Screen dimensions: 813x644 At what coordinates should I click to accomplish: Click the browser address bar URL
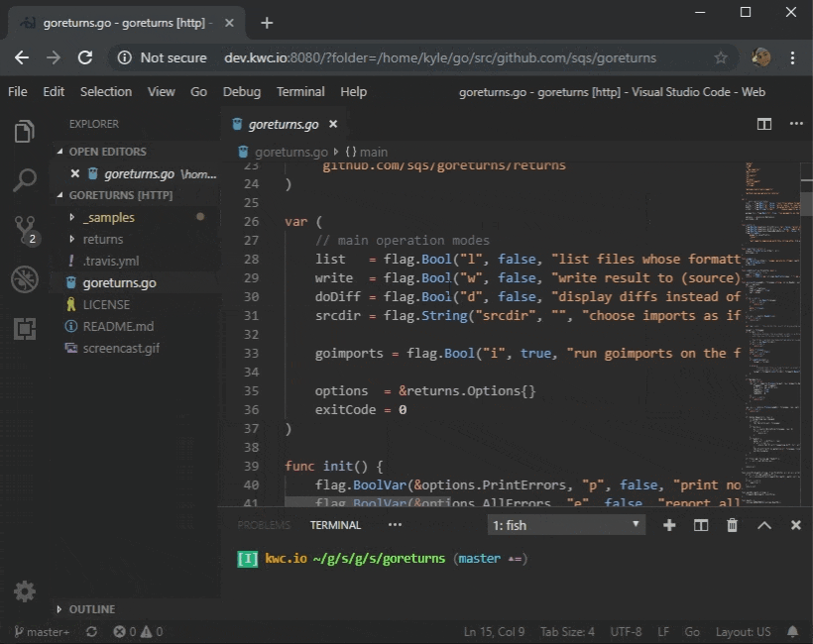click(x=439, y=57)
